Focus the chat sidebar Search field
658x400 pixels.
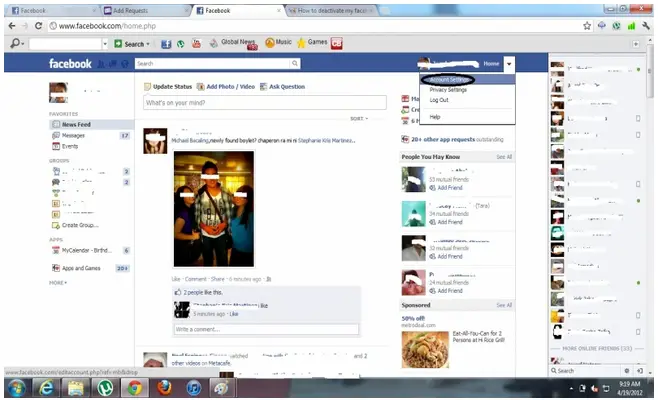click(585, 371)
